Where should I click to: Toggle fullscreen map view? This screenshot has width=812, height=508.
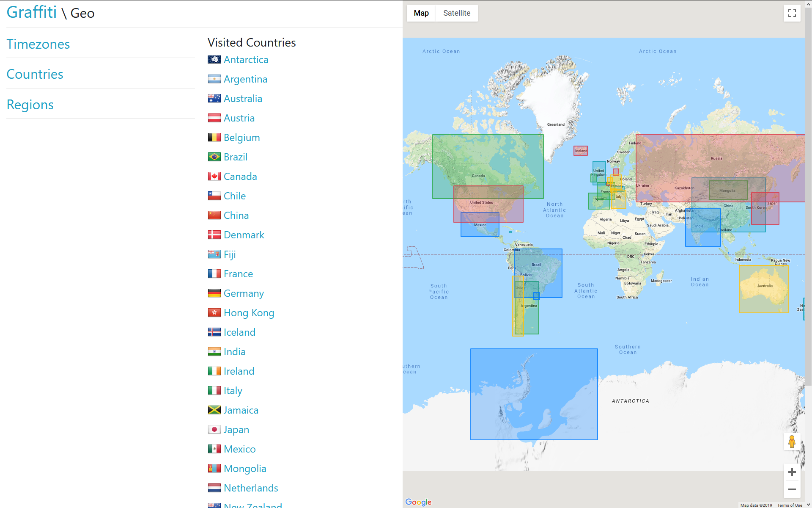792,13
